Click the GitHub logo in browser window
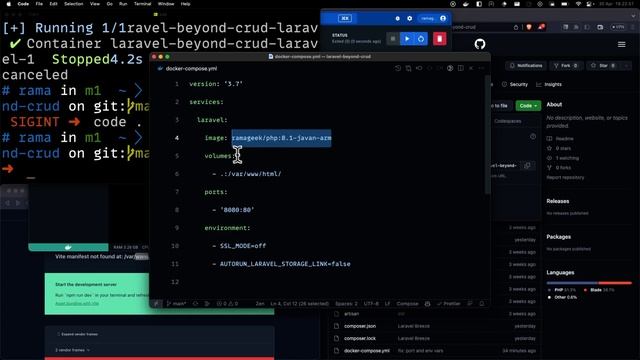Image resolution: width=640 pixels, height=360 pixels. click(x=480, y=44)
